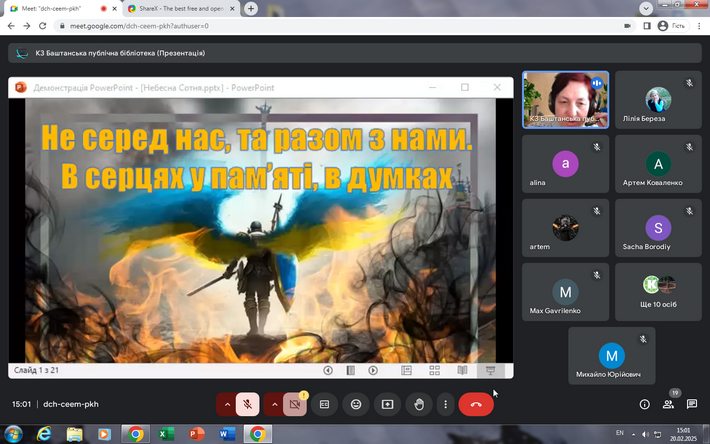This screenshot has width=710, height=444.
Task: Turn on the camera in Meet
Action: pyautogui.click(x=295, y=404)
